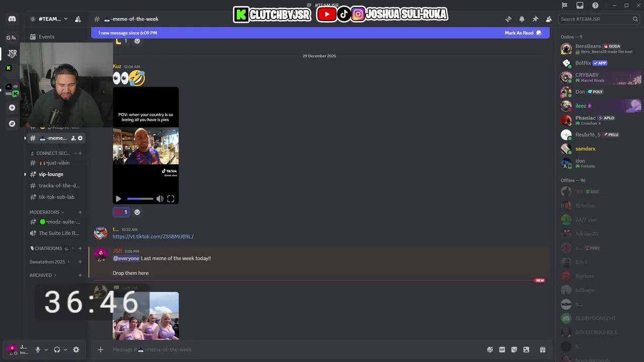Mute the TikTok video volume icon

(x=160, y=199)
